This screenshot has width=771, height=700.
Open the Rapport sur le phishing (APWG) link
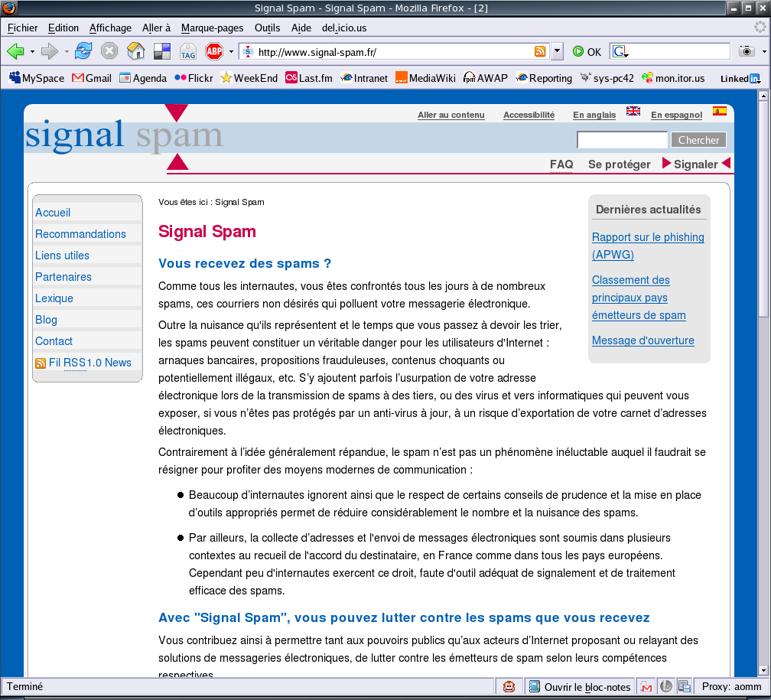pyautogui.click(x=648, y=246)
